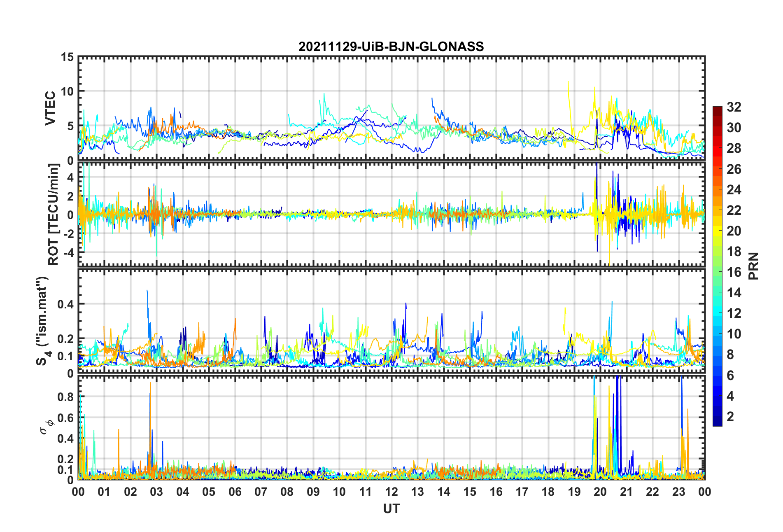Click the plot title 20211129-UiB-BJN-GLONASS
This screenshot has height=532, width=783.
(391, 47)
